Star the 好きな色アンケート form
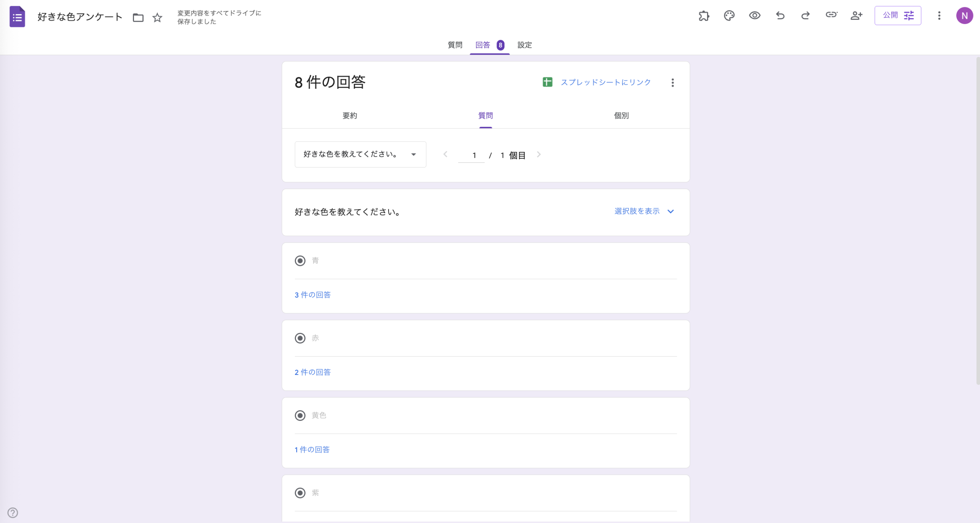Screen dimensions: 980x523 coord(157,17)
